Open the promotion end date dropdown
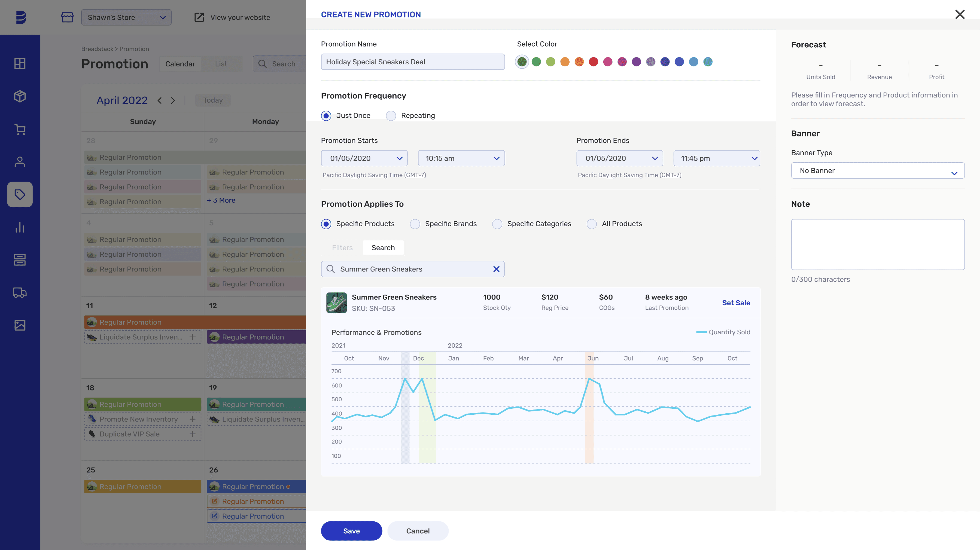The width and height of the screenshot is (980, 550). [x=619, y=158]
